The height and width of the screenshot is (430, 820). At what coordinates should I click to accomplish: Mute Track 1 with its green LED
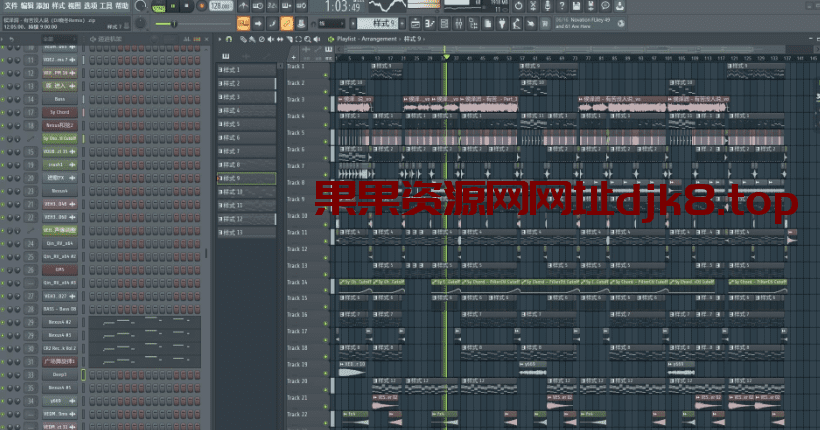[325, 72]
